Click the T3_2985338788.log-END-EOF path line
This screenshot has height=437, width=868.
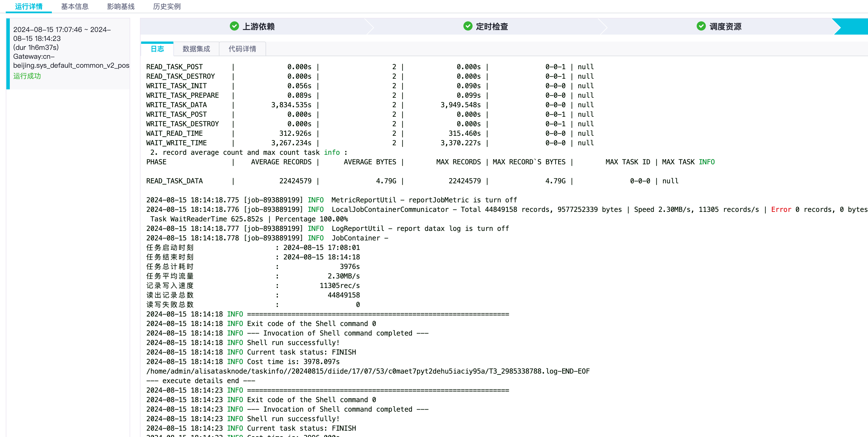tap(368, 371)
